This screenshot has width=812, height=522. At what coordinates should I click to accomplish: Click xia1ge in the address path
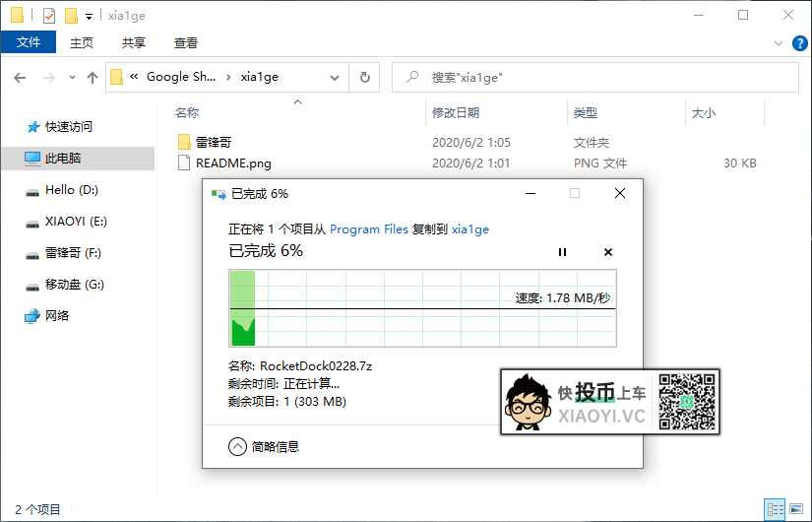pyautogui.click(x=260, y=77)
